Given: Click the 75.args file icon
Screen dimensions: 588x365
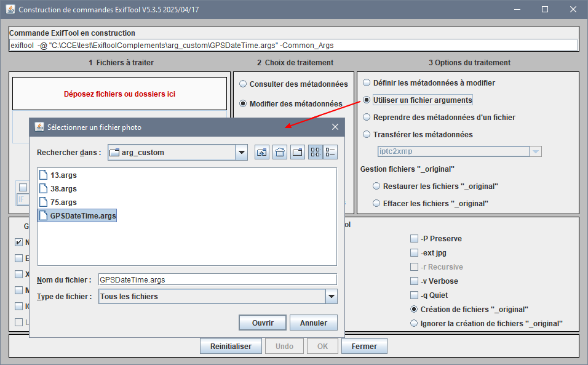Looking at the screenshot, I should pos(44,202).
